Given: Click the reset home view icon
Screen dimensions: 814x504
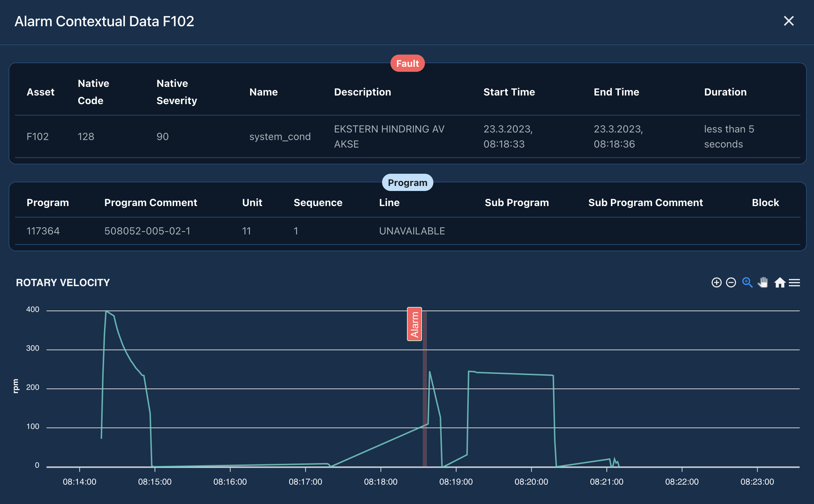Looking at the screenshot, I should pos(779,283).
